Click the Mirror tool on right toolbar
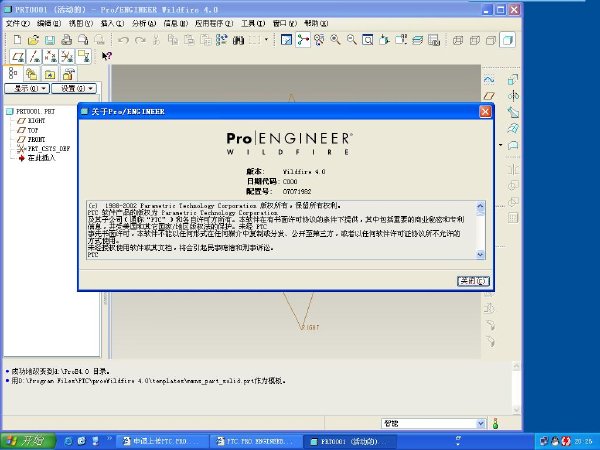The height and width of the screenshot is (450, 600). pos(513,169)
